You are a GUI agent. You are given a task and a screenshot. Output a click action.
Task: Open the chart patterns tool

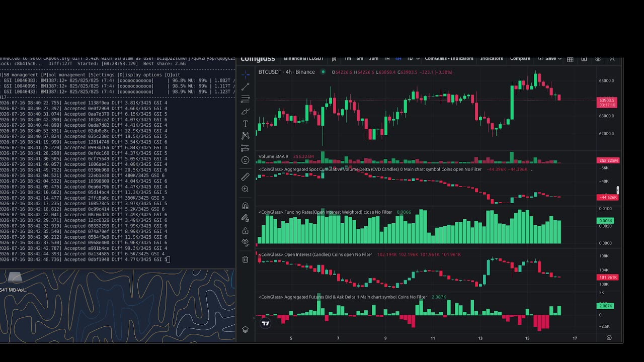point(246,136)
